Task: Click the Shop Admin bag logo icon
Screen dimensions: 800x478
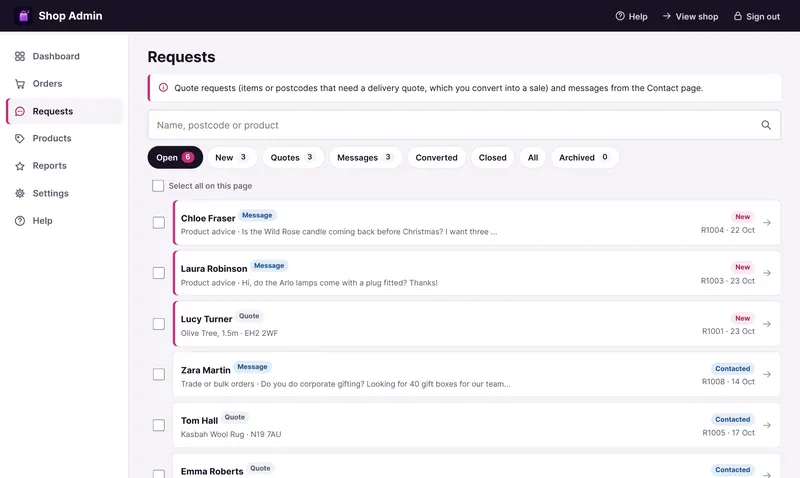Action: point(23,16)
